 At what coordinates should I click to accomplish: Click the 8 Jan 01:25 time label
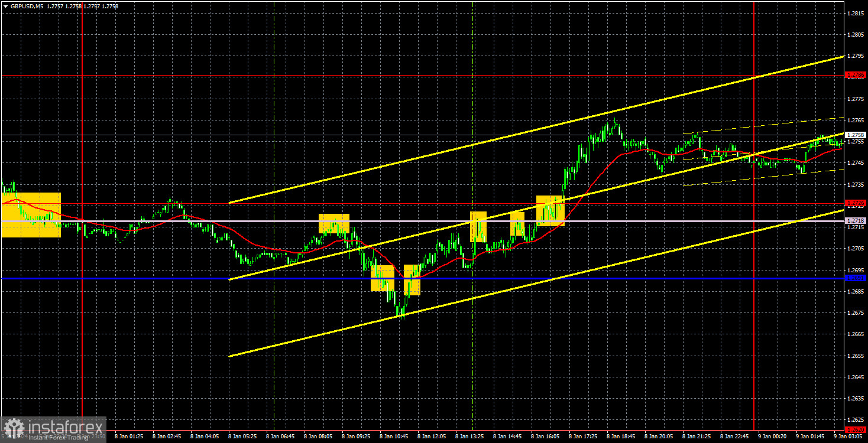129,437
